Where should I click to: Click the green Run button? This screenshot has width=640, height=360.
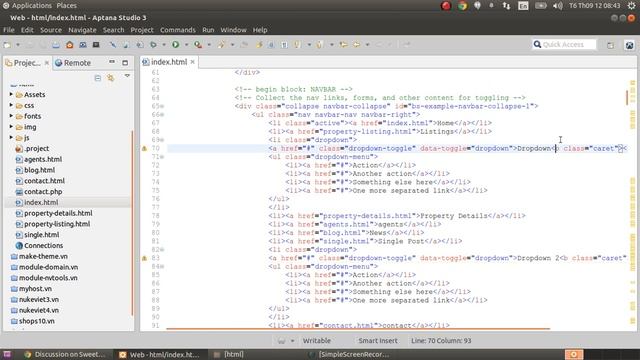(176, 44)
